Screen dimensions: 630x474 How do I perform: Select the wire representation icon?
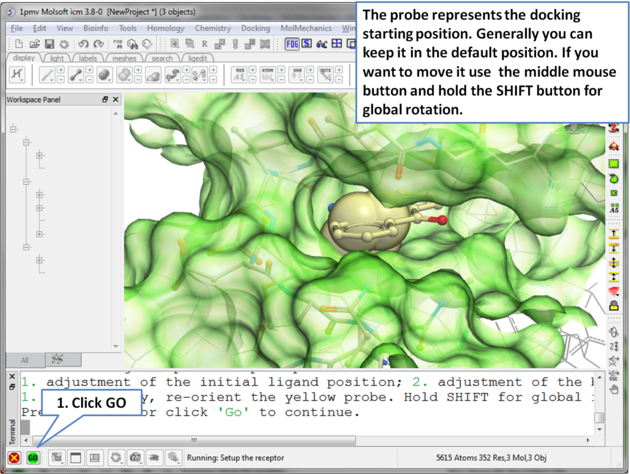point(47,75)
